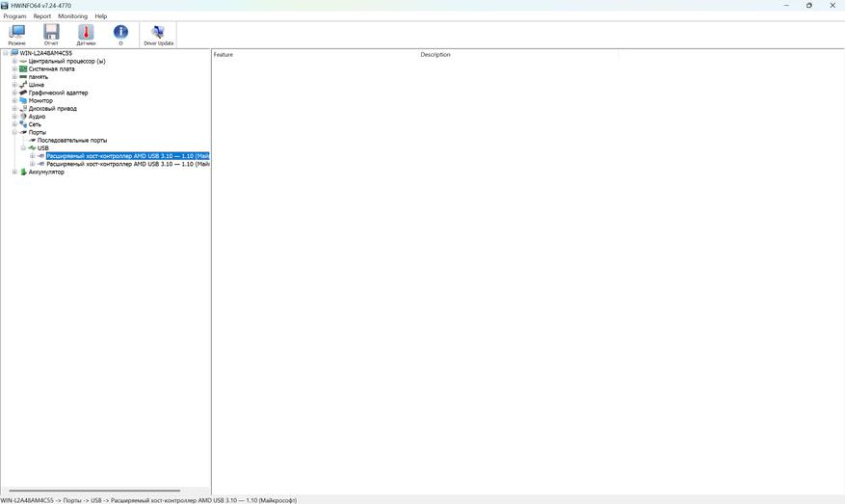Image resolution: width=845 pixels, height=504 pixels.
Task: Select the Последовательные порты label
Action: click(x=72, y=140)
